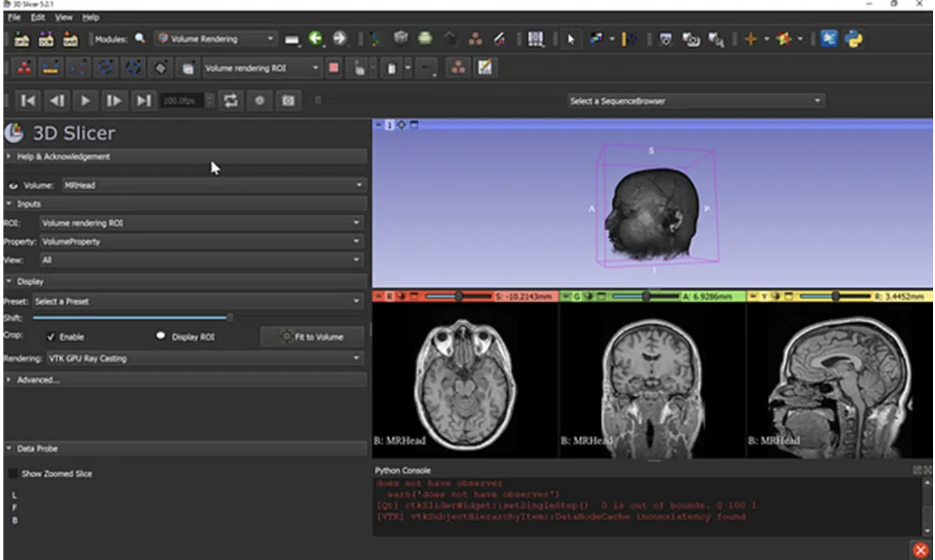The width and height of the screenshot is (935, 560).
Task: Expand the Advanced section
Action: (38, 380)
